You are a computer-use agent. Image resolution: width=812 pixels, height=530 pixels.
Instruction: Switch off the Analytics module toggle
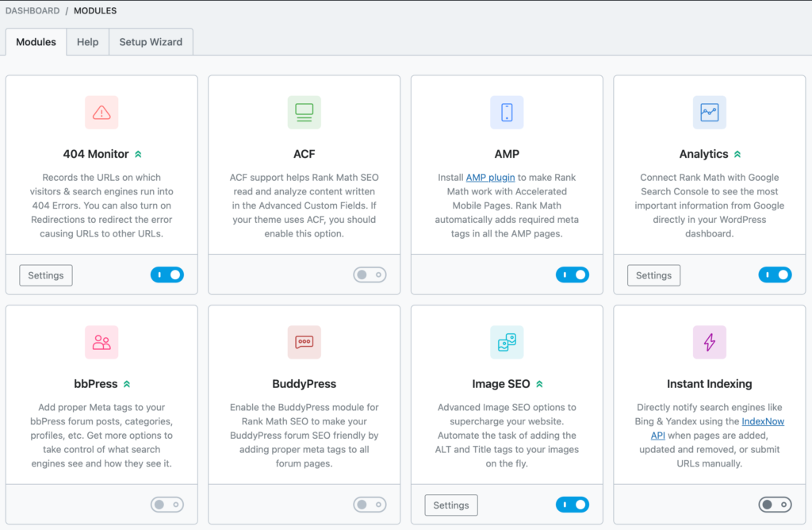pos(776,275)
